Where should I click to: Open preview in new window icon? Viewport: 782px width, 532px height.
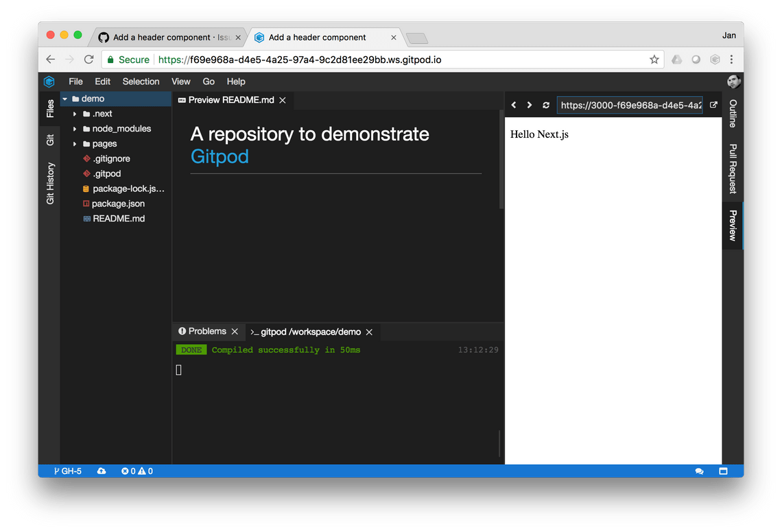click(x=713, y=105)
